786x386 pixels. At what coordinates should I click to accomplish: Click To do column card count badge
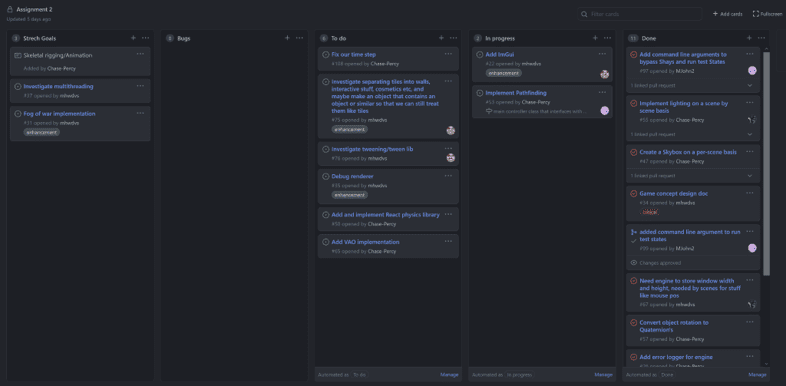point(323,38)
